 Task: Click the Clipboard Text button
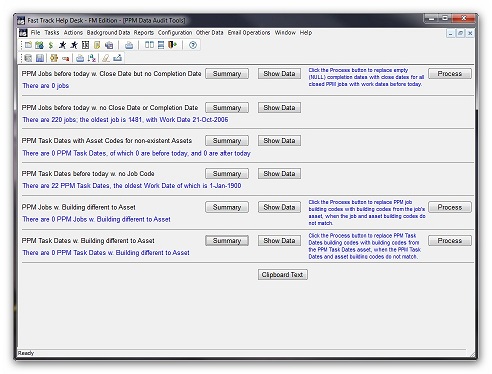coord(282,275)
